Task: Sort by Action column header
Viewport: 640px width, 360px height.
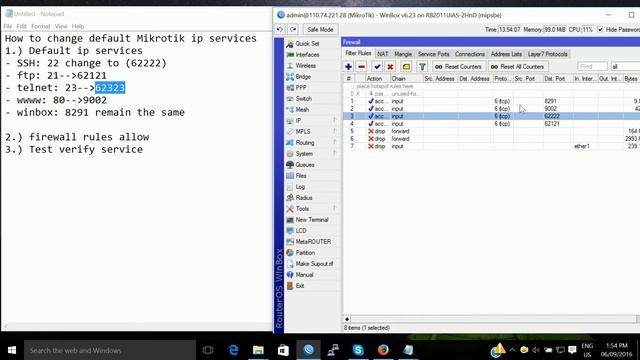Action: 378,78
